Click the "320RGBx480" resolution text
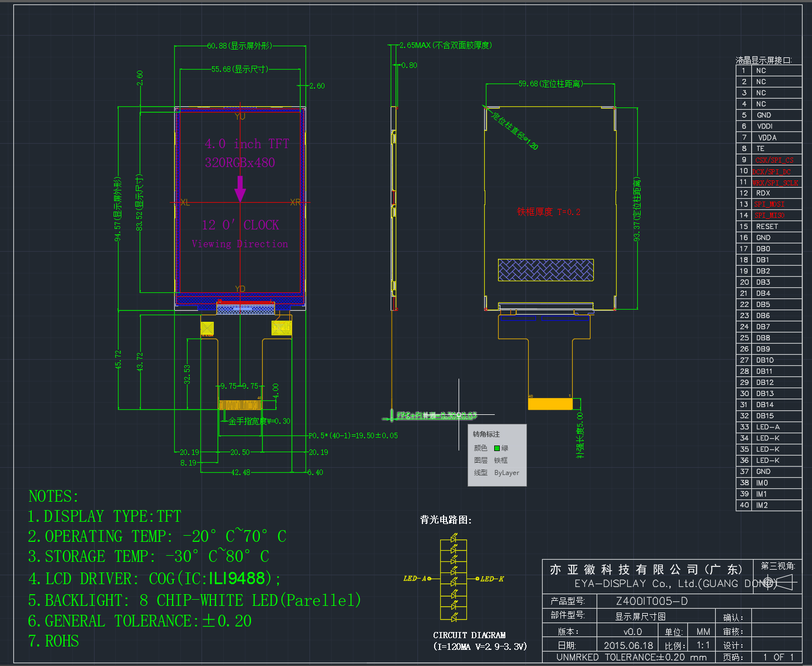Image resolution: width=812 pixels, height=666 pixels. (240, 163)
